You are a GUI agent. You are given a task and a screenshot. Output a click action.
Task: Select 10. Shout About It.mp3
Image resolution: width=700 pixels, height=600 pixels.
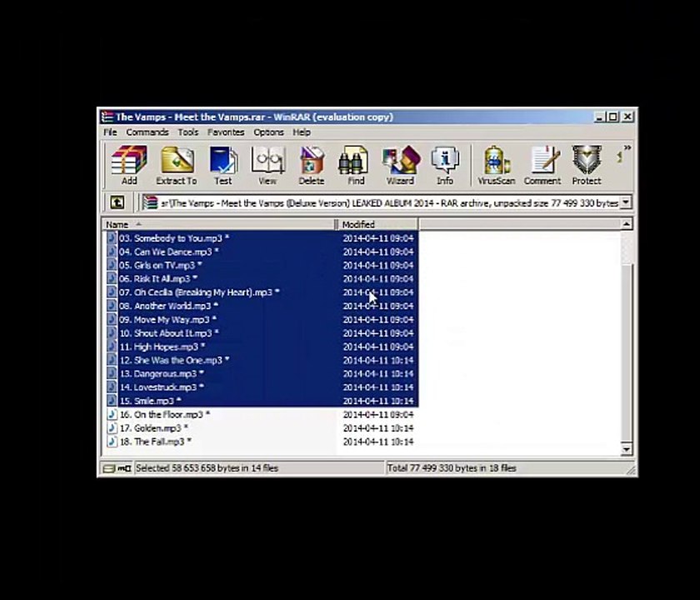[262, 333]
